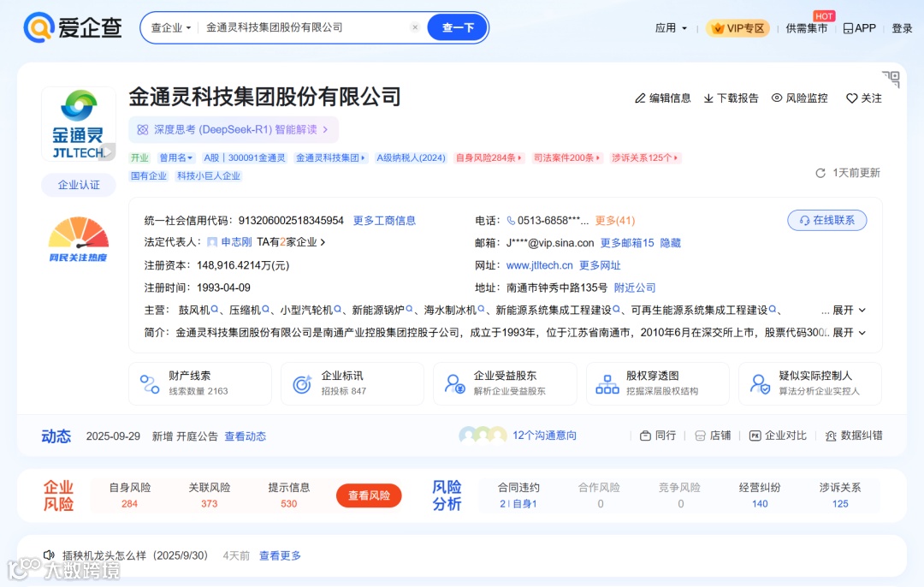
Task: Click 编辑信息 pencil icon
Action: [x=640, y=98]
